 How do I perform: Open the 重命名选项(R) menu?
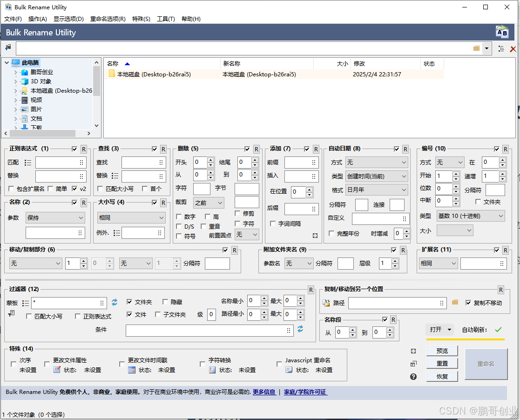point(108,19)
